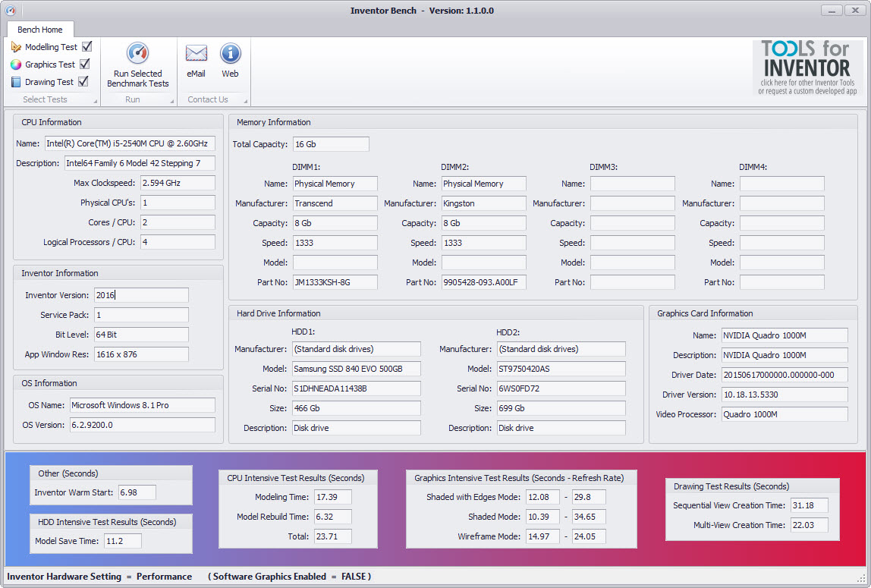
Task: Click the Inventor Version field
Action: coord(141,295)
